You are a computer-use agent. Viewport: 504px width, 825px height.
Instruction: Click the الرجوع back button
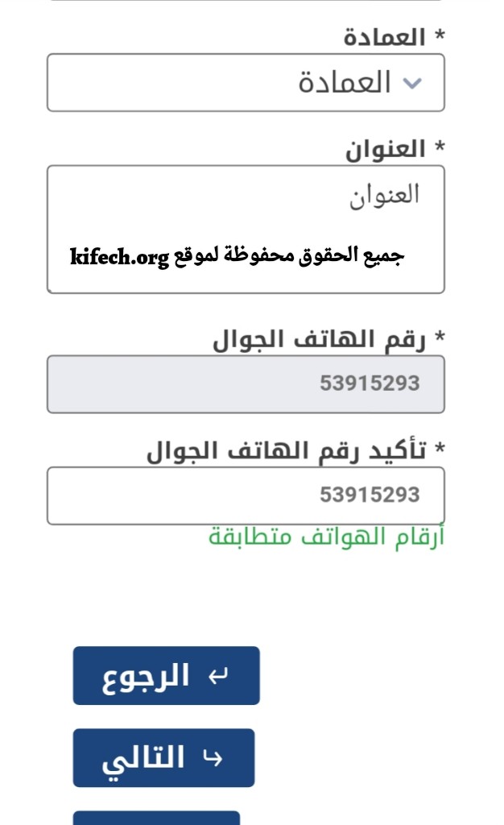(x=166, y=676)
